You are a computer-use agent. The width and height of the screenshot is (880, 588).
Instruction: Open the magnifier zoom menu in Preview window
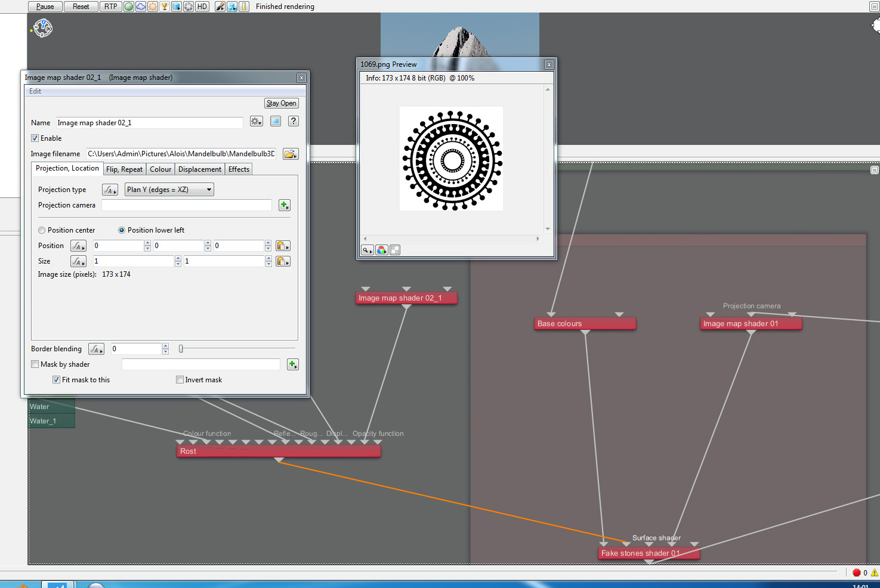tap(368, 250)
